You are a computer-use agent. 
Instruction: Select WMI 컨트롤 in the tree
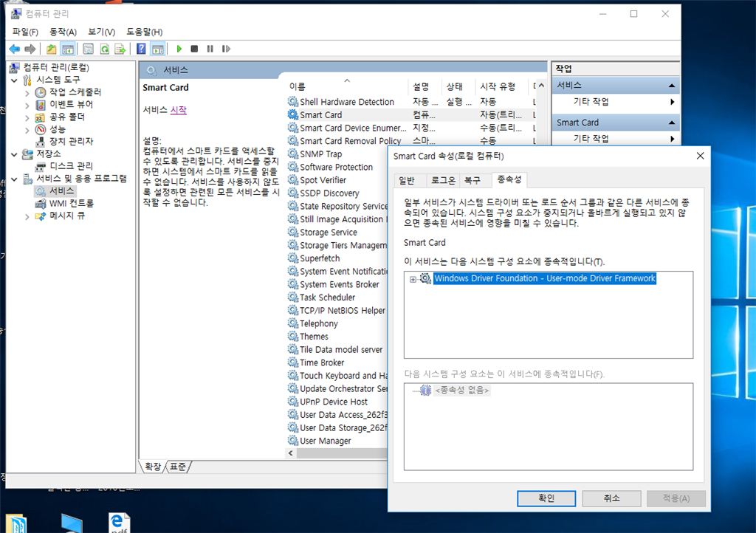click(x=71, y=203)
